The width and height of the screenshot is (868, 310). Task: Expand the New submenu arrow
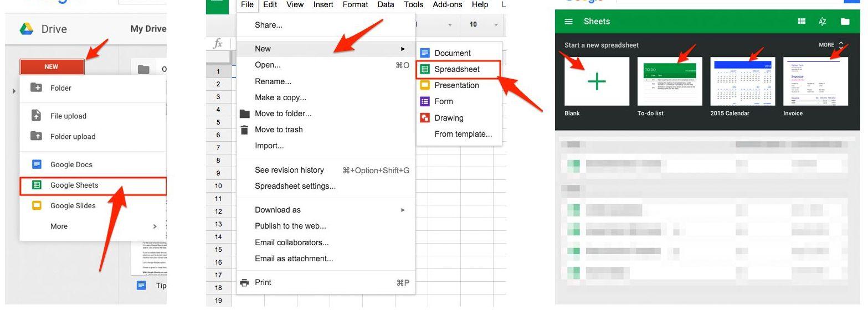click(x=403, y=49)
